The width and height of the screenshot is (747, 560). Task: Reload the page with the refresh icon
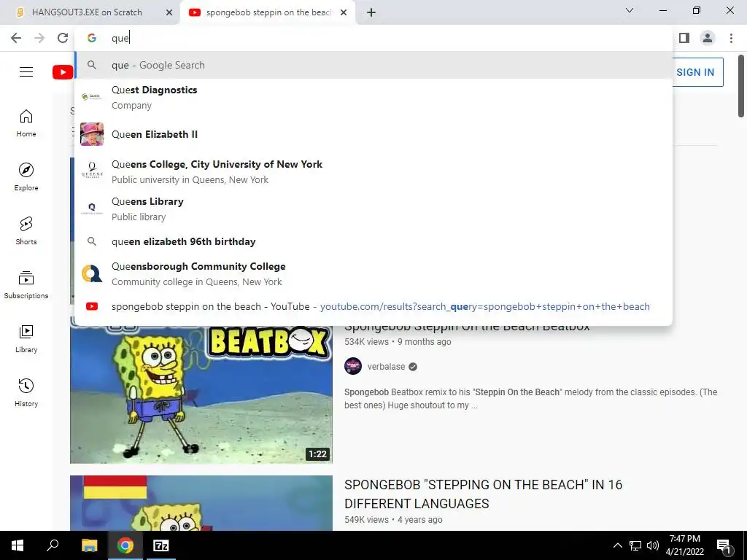click(x=63, y=38)
